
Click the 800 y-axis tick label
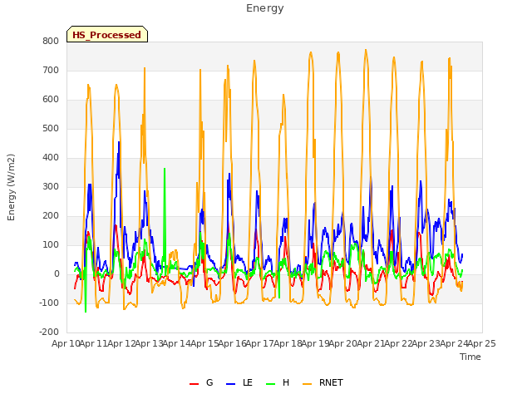click(x=51, y=41)
